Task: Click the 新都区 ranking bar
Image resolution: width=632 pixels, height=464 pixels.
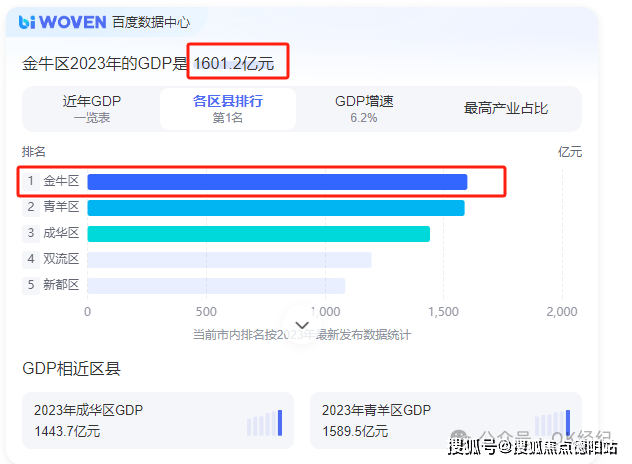Action: point(216,286)
